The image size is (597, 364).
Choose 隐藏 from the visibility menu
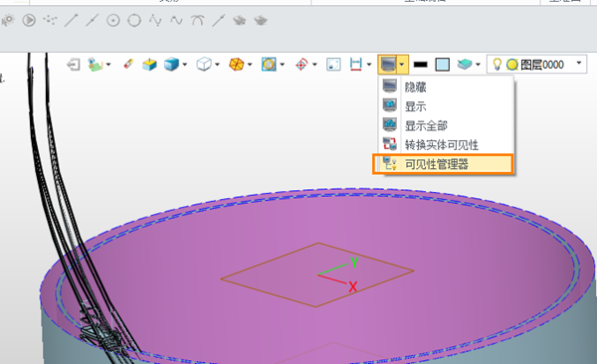446,87
